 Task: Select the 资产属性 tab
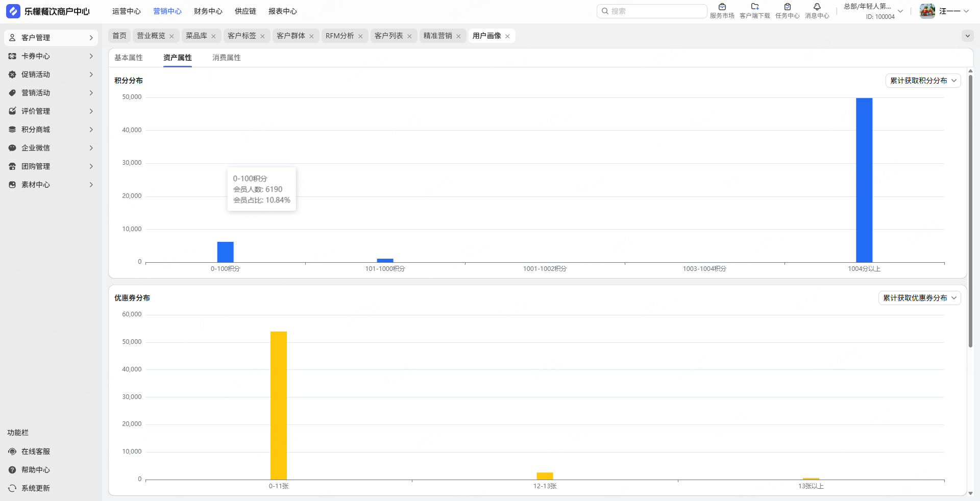[178, 58]
